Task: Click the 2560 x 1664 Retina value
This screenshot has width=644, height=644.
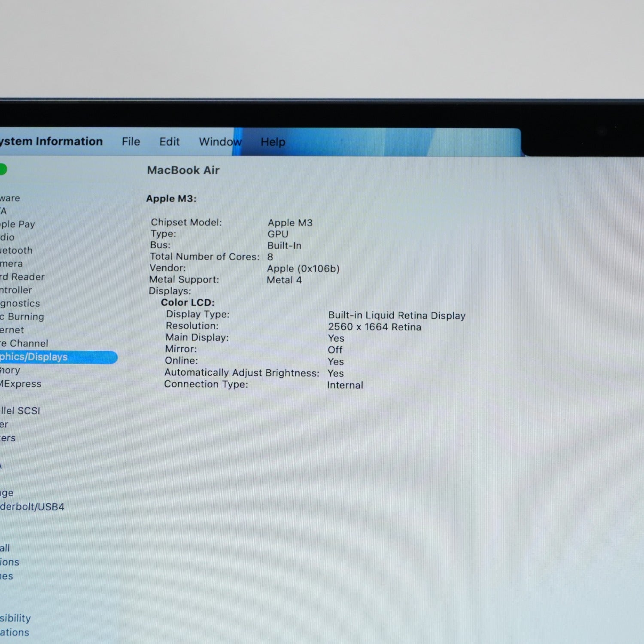Action: coord(375,327)
